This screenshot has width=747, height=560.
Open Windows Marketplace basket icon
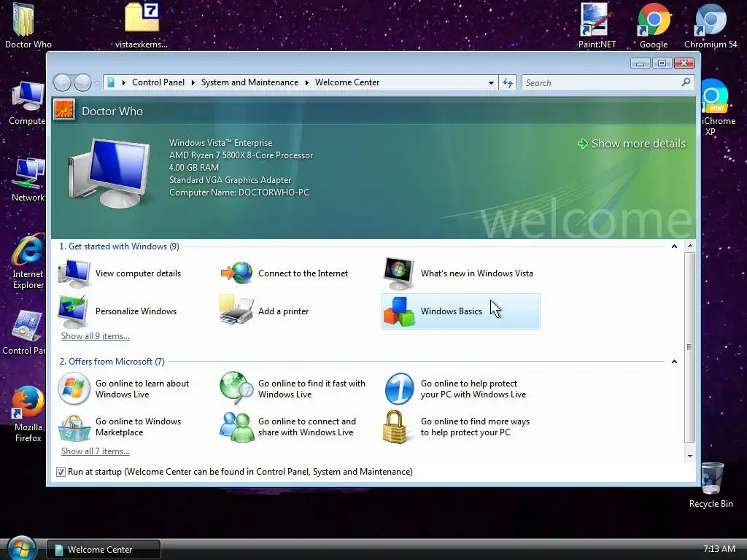(x=74, y=427)
